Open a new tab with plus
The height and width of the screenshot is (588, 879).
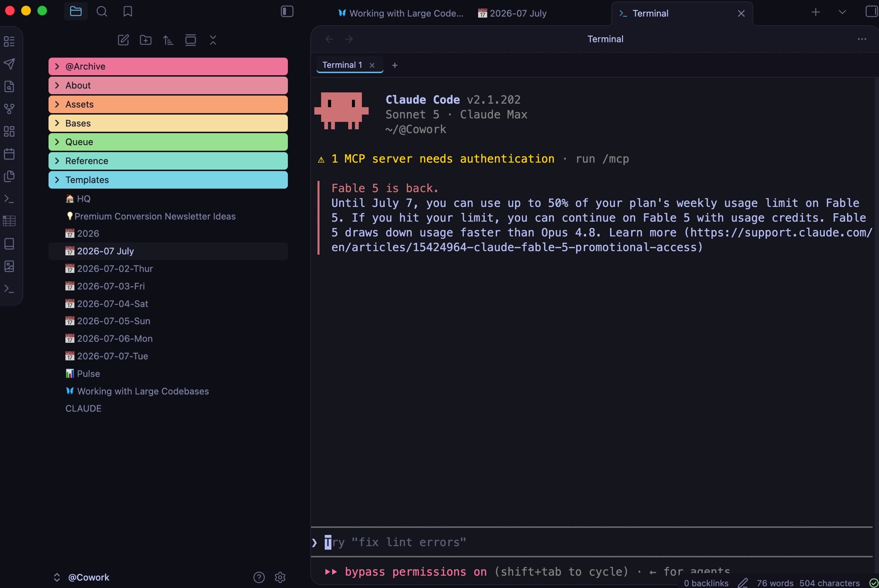816,12
